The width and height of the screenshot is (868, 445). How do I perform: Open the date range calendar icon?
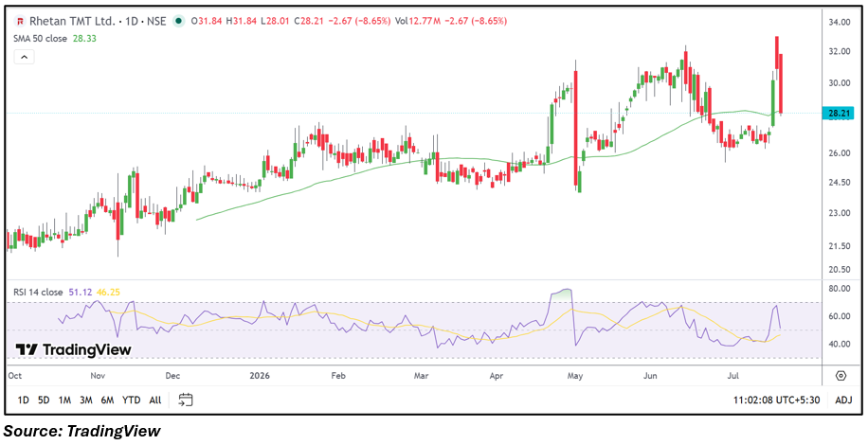[186, 400]
